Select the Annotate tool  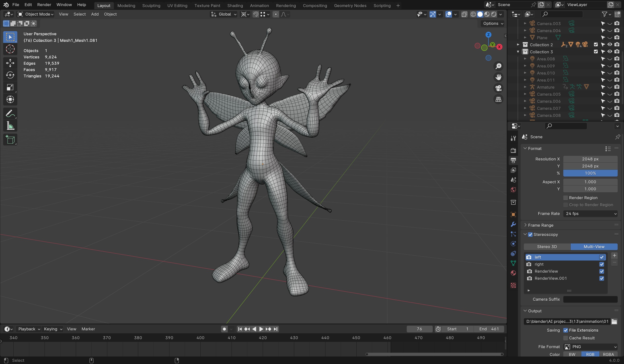pos(10,114)
